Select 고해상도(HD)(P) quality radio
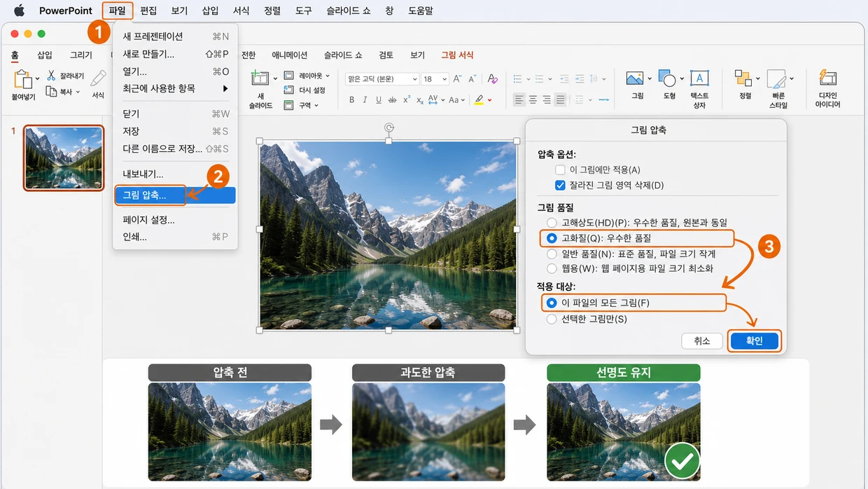 click(x=552, y=223)
